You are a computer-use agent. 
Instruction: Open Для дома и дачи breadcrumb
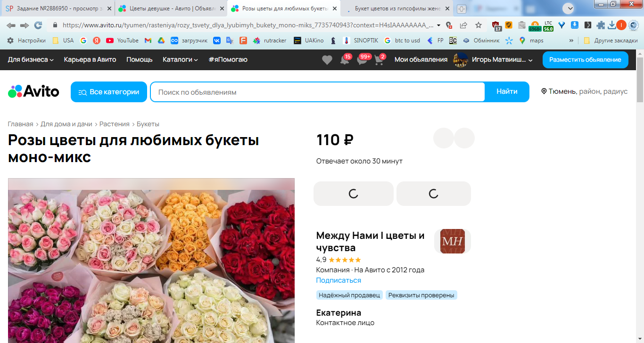(66, 124)
